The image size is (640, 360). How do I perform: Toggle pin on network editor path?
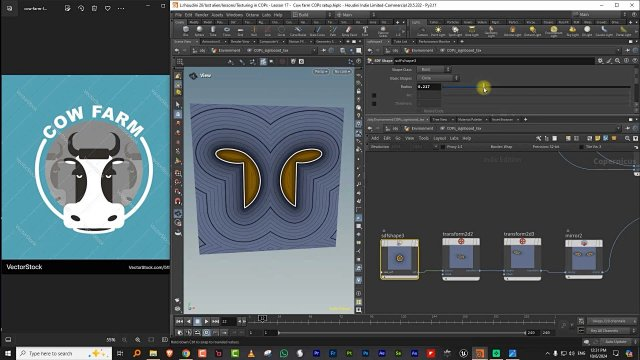click(x=627, y=128)
